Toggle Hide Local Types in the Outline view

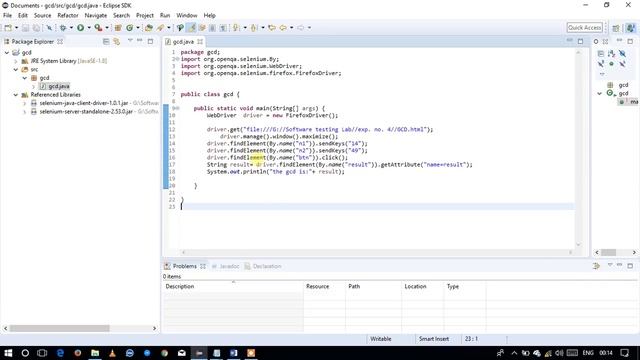622,64
